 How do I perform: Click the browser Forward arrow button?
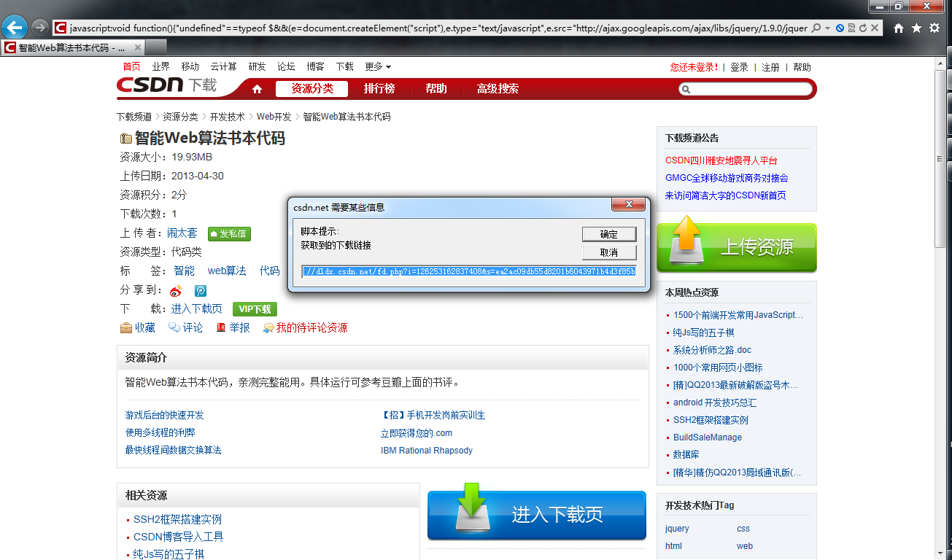(41, 28)
